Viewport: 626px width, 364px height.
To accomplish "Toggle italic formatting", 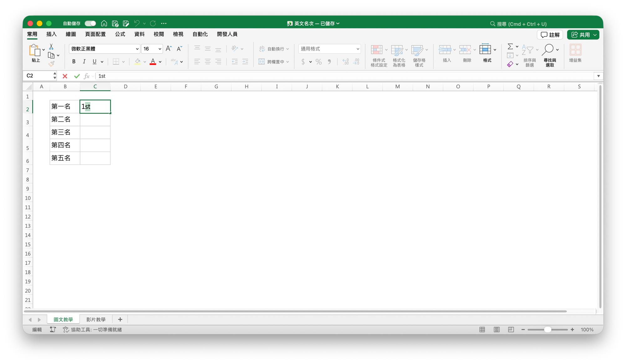I will point(84,62).
